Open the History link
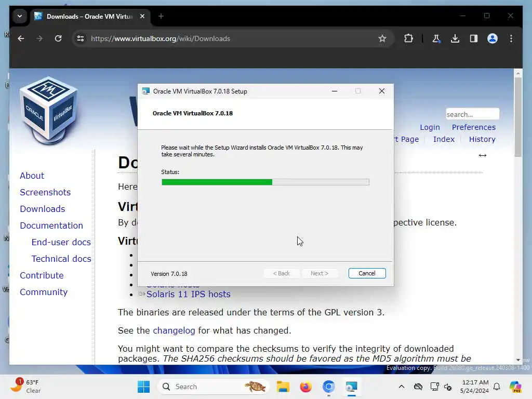Screen dimensions: 532x399 pyautogui.click(x=482, y=139)
